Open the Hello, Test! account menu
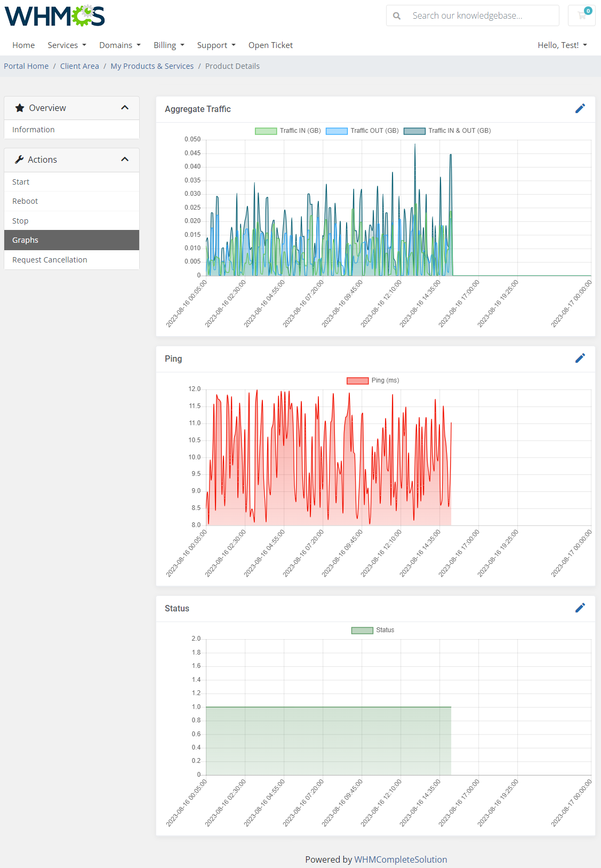This screenshot has height=868, width=601. click(x=562, y=45)
